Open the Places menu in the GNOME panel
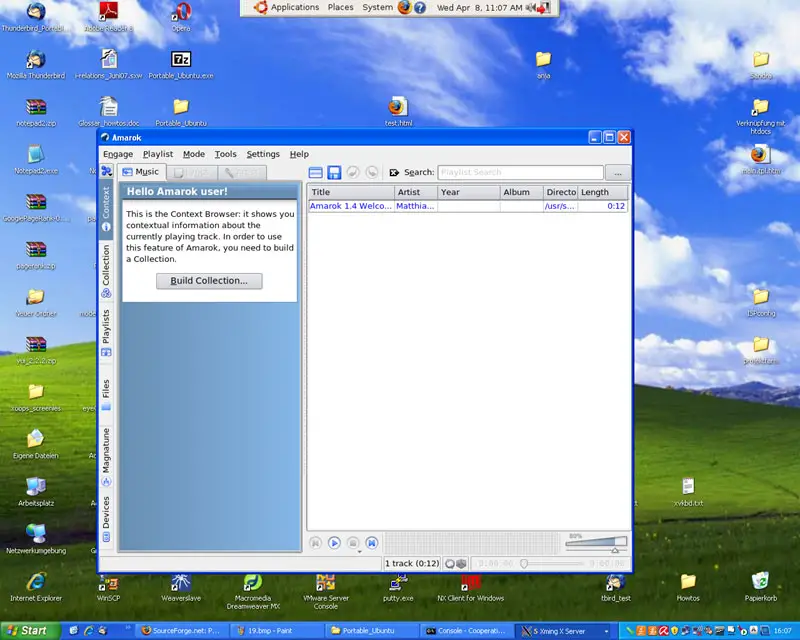The height and width of the screenshot is (640, 800). (x=340, y=7)
